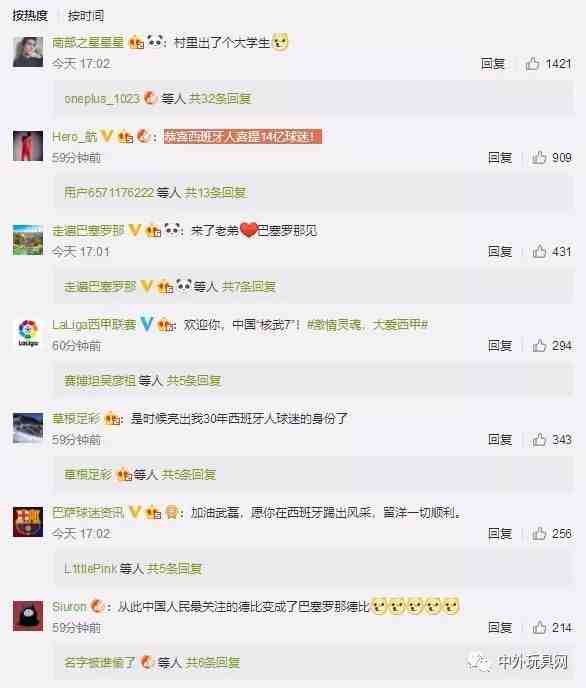This screenshot has width=586, height=688.
Task: Open the 巴萨球迷资讯 Barcelona crest avatar
Action: tap(28, 522)
